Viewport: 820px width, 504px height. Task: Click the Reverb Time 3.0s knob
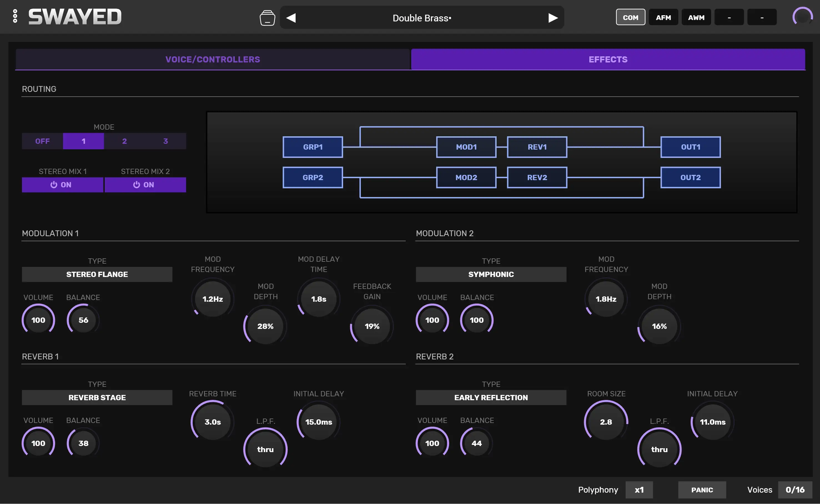click(213, 422)
